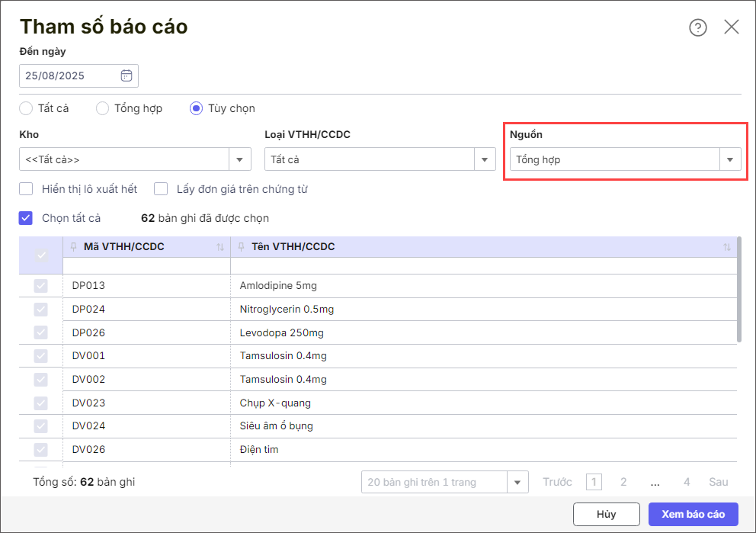This screenshot has height=533, width=756.
Task: Sort by the Mã VTHH/CCDC column arrows
Action: click(220, 247)
